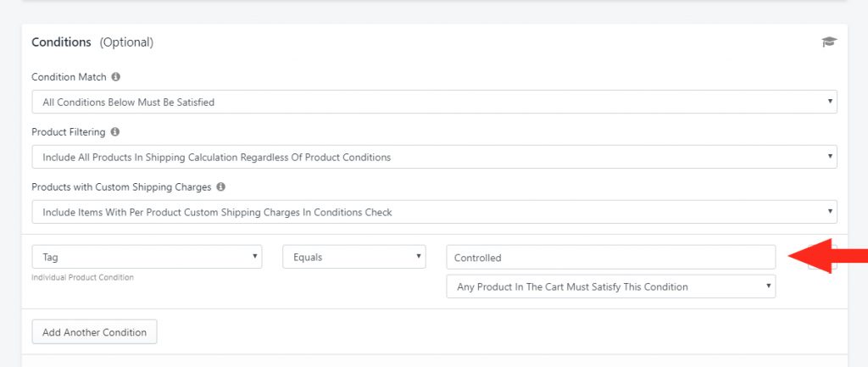Image resolution: width=868 pixels, height=367 pixels.
Task: Click the info icon beside Condition Match
Action: point(115,77)
